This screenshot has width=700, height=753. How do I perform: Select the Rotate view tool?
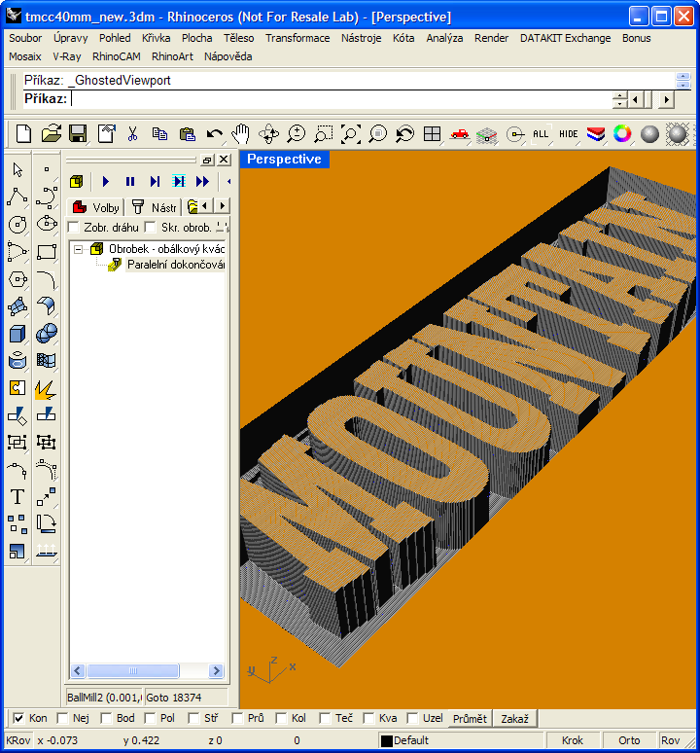pyautogui.click(x=268, y=134)
